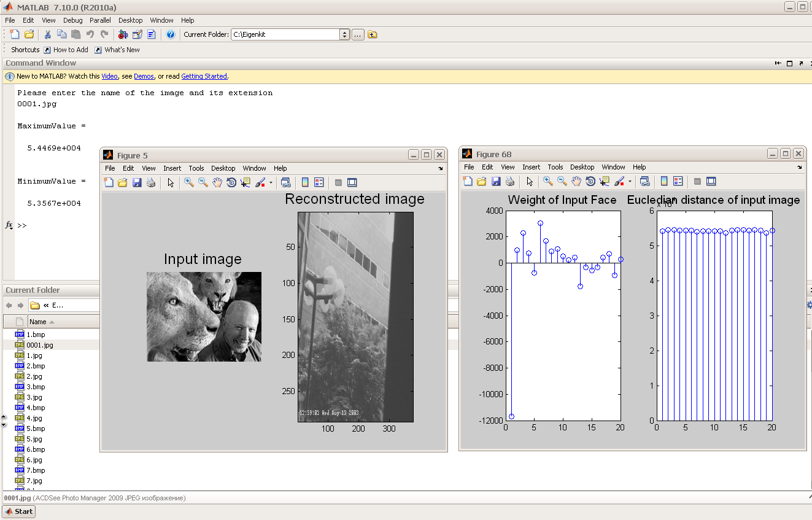Activate the Data Cursor tool in Figure 5

[x=246, y=182]
